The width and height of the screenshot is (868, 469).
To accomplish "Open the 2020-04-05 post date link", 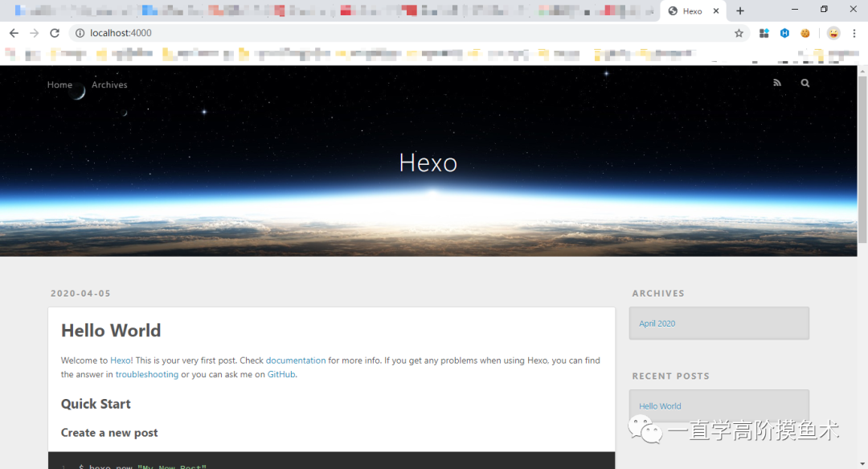I will coord(81,294).
